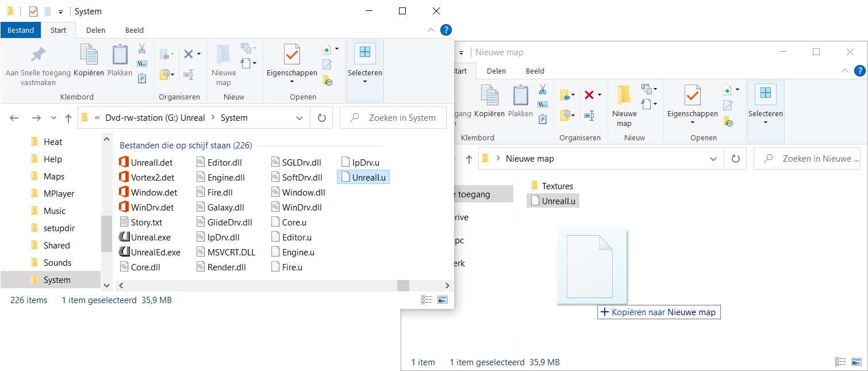Click vertical scrollbar in System navigation pane
Viewport: 868px width, 371px height.
click(106, 233)
